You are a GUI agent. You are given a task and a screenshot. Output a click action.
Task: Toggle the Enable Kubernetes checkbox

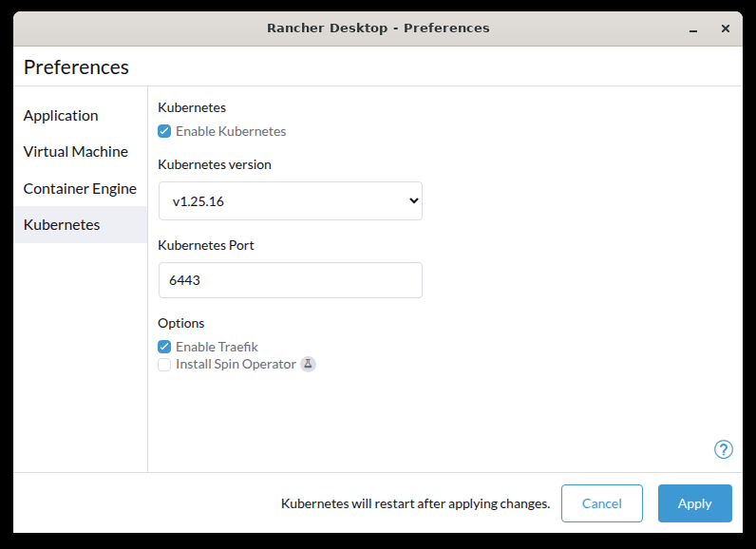[x=164, y=131]
